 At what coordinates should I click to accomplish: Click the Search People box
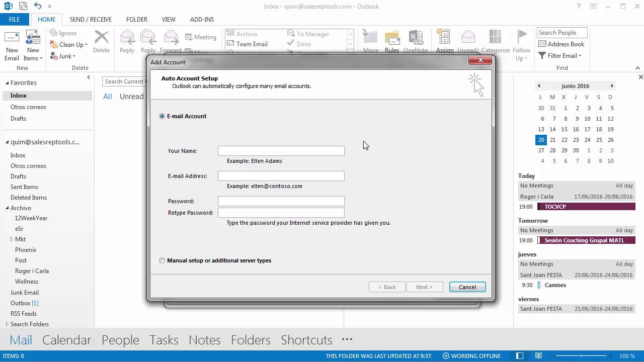(x=562, y=33)
